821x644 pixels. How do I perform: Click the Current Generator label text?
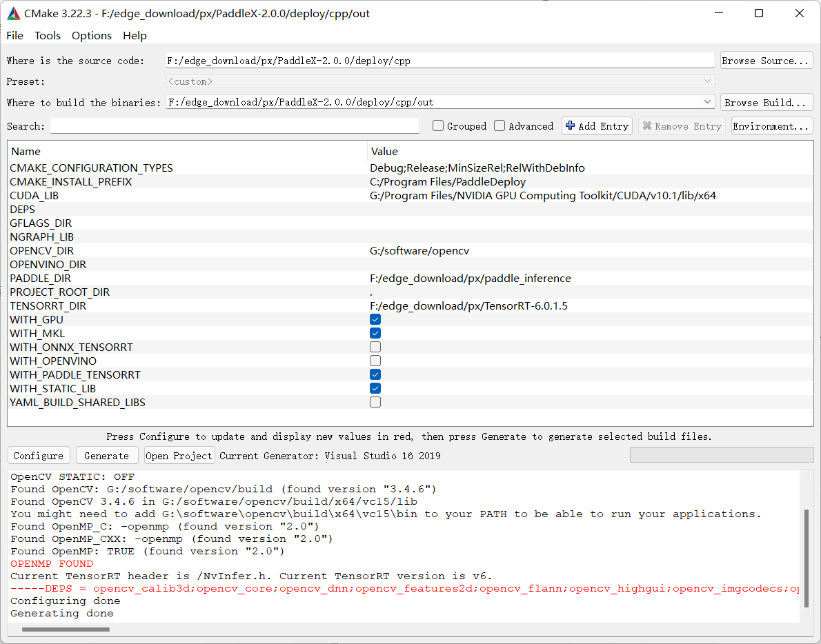330,456
